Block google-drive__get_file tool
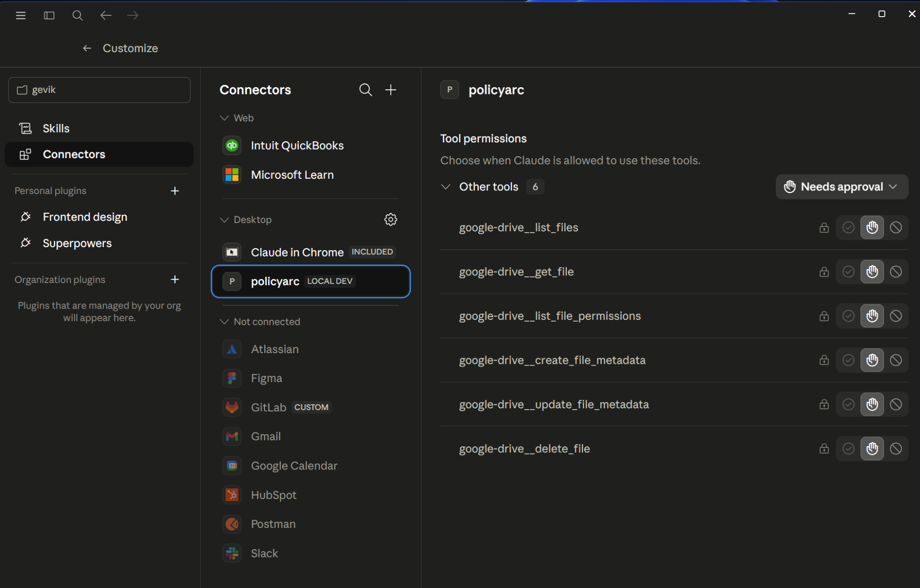The height and width of the screenshot is (588, 920). pyautogui.click(x=896, y=272)
